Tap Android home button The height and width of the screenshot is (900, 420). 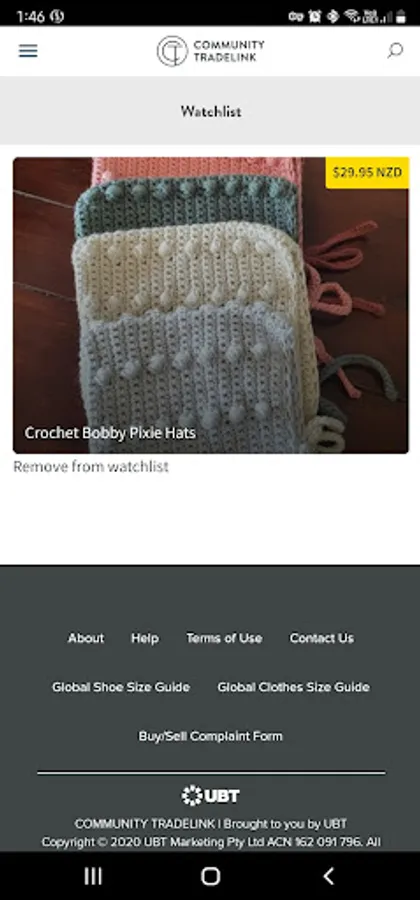[211, 876]
